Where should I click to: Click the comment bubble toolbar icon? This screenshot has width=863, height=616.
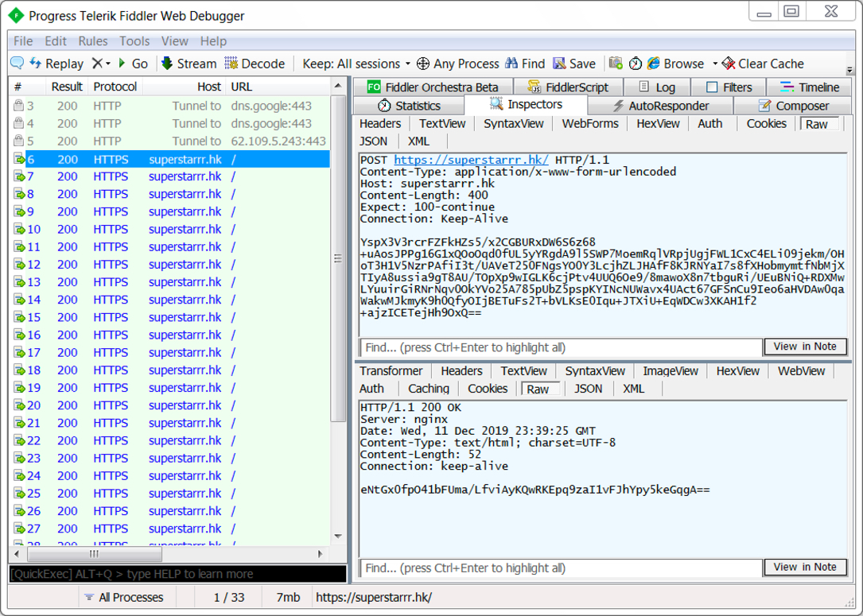tap(17, 64)
